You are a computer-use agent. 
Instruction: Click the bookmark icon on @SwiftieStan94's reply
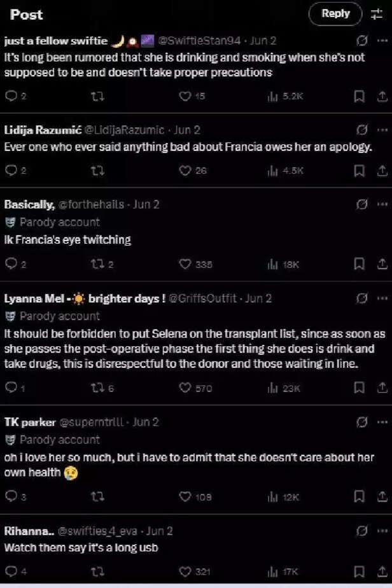point(359,97)
